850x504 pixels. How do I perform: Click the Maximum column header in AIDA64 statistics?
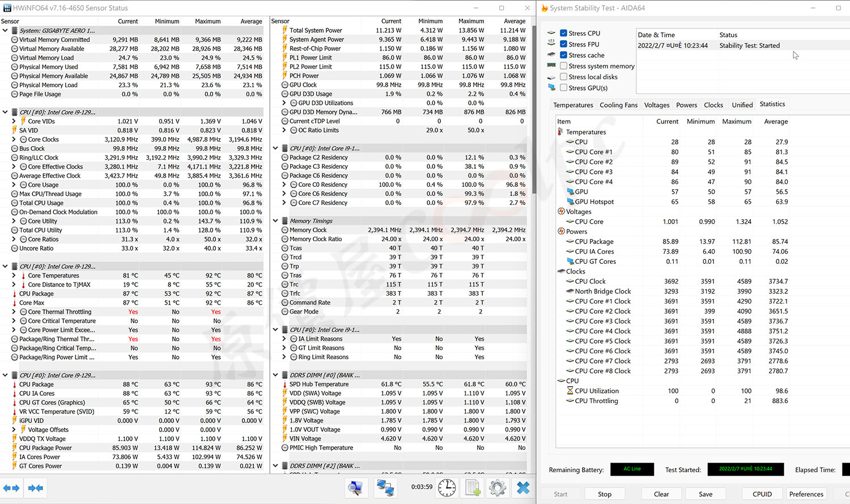[737, 121]
